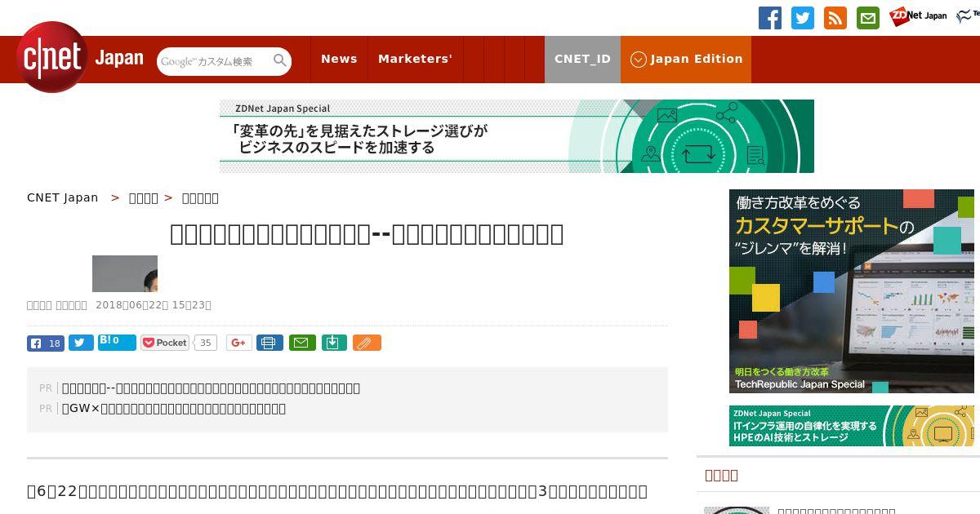
Task: Click the CNET Japan logo
Action: click(x=80, y=58)
